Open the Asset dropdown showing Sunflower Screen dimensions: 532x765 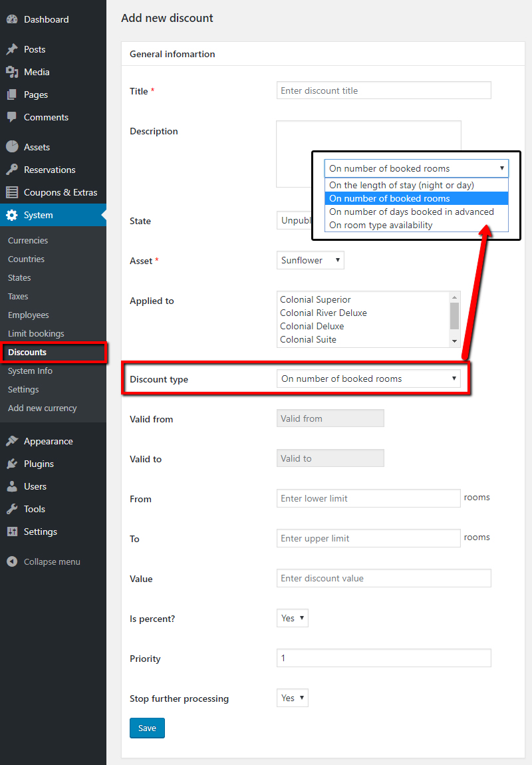point(310,260)
